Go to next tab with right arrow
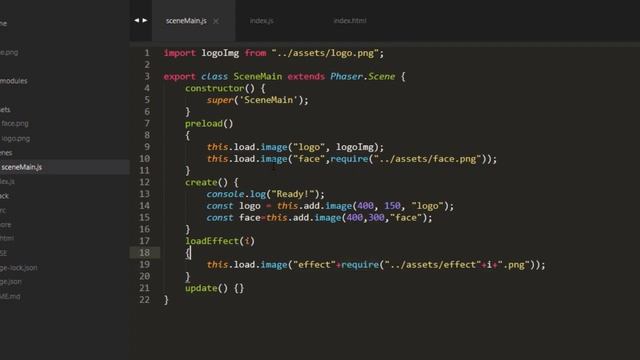 tap(145, 20)
